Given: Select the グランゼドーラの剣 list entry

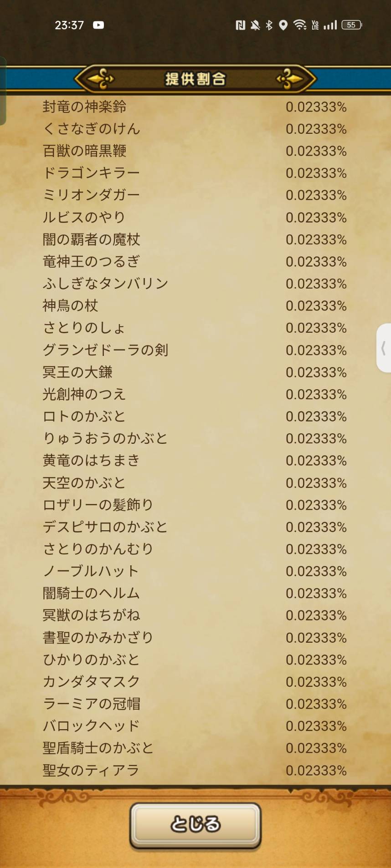Looking at the screenshot, I should coord(105,350).
